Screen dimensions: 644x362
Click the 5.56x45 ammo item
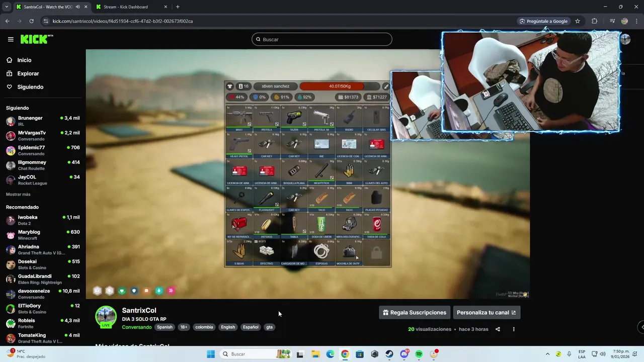tap(239, 252)
